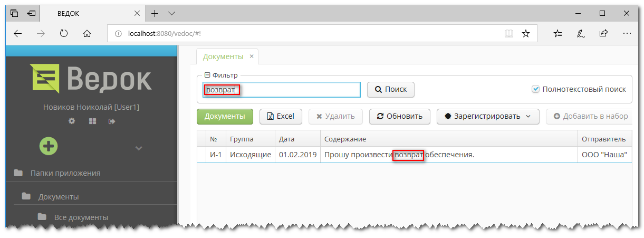Open the 'Все документы' folder
644x238 pixels.
click(x=81, y=217)
